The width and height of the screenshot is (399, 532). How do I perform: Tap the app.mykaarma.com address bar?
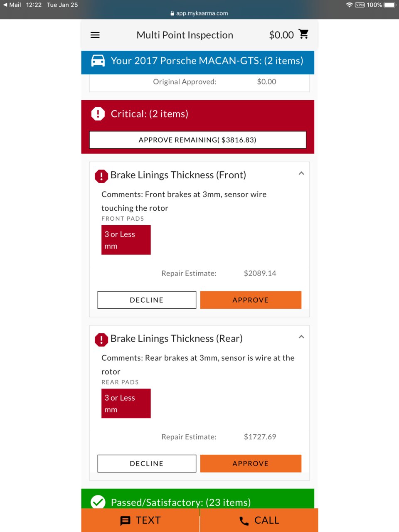199,13
